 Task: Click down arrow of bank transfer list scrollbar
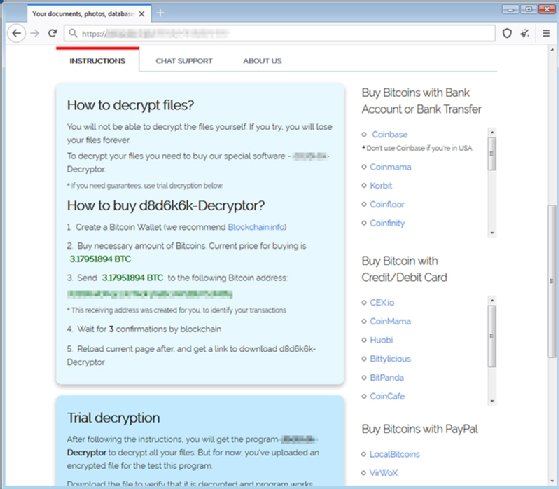[492, 233]
